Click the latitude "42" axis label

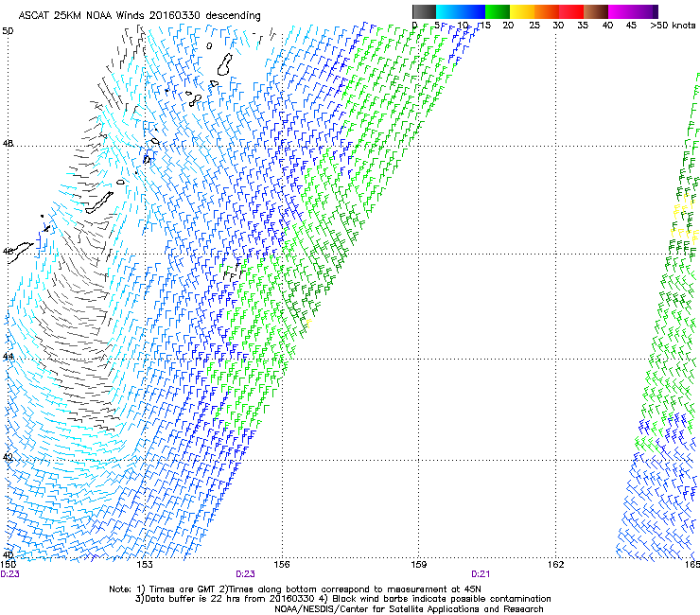point(8,457)
